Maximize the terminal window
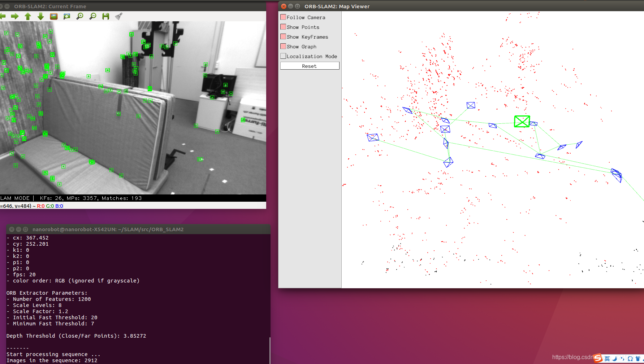Viewport: 644px width, 364px height. 26,229
